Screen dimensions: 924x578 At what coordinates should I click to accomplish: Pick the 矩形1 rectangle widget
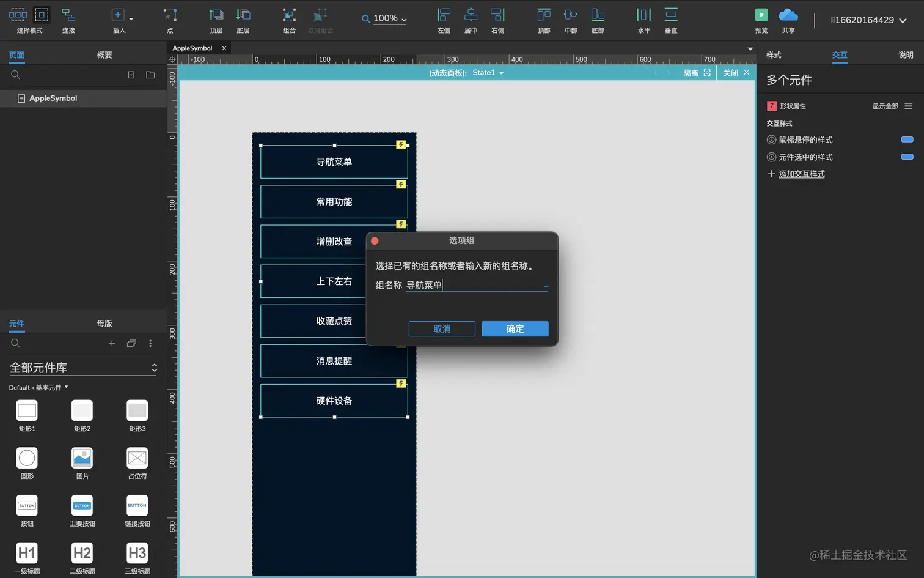coord(27,415)
